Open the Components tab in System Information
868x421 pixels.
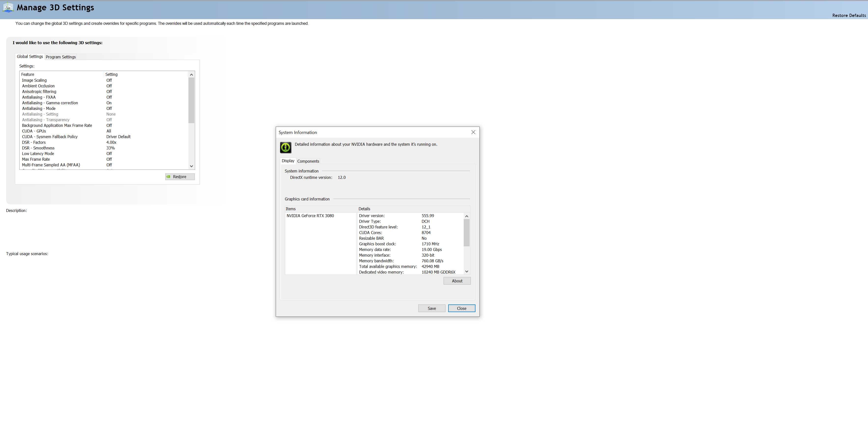(x=308, y=161)
